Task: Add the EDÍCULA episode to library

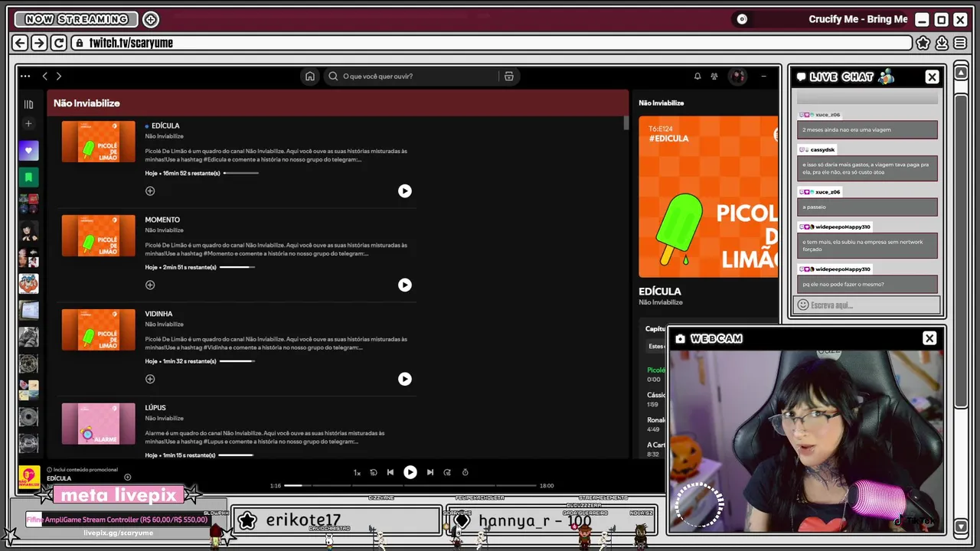Action: tap(150, 191)
